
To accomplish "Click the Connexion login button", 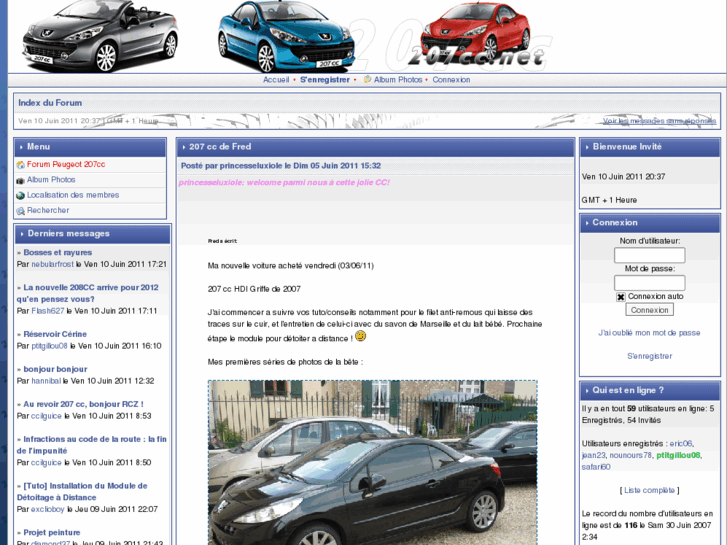I will 650,310.
